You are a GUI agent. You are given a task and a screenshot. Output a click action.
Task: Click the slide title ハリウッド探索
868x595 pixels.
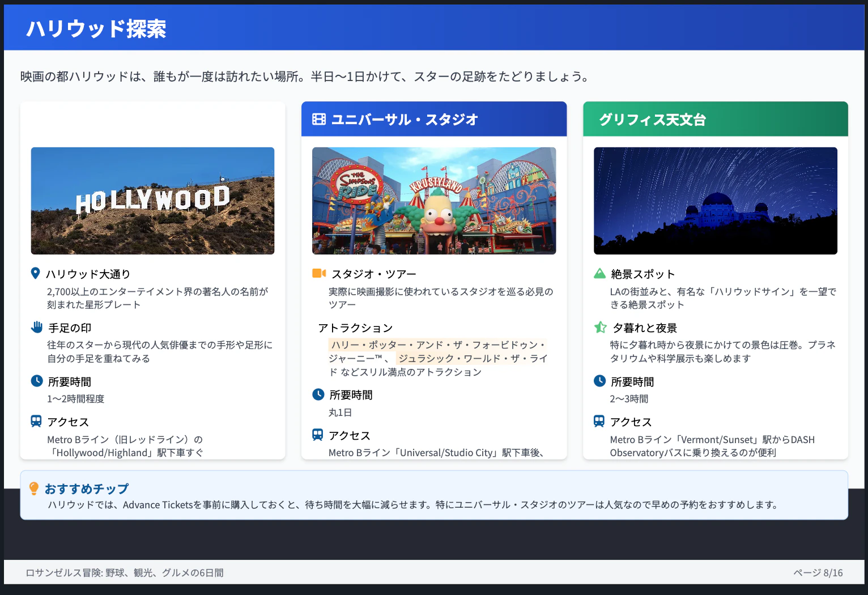(x=96, y=28)
